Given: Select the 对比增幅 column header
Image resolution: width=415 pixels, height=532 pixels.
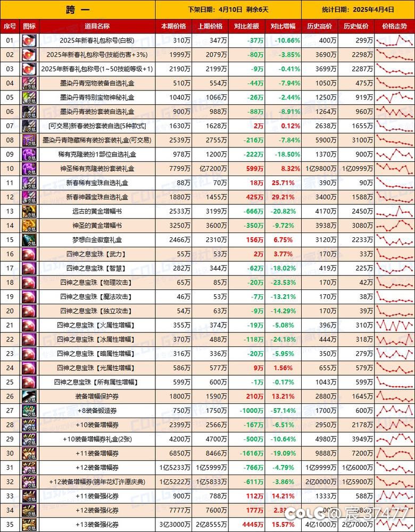Looking at the screenshot, I should point(284,27).
